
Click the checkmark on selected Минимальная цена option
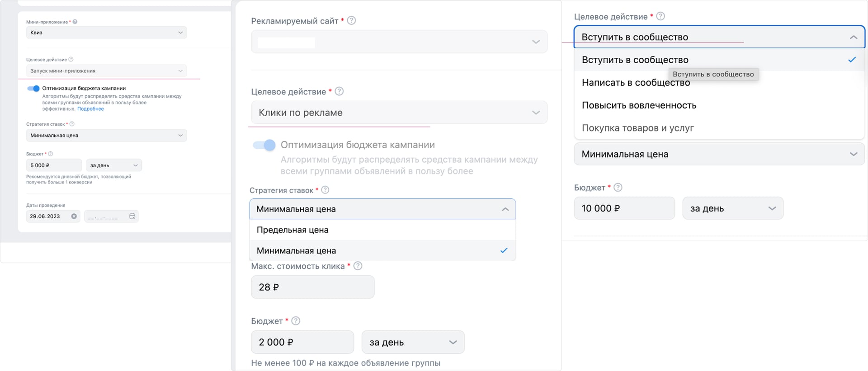(x=503, y=250)
